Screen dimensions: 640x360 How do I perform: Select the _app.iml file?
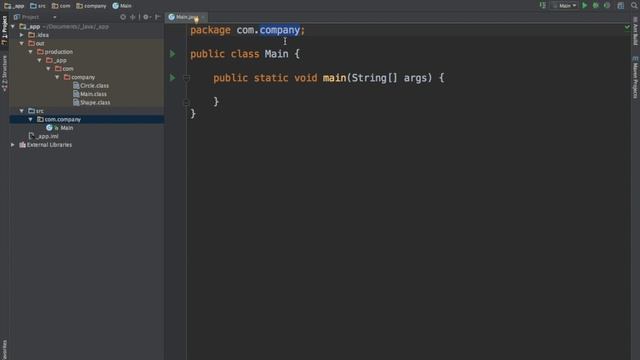click(x=44, y=136)
